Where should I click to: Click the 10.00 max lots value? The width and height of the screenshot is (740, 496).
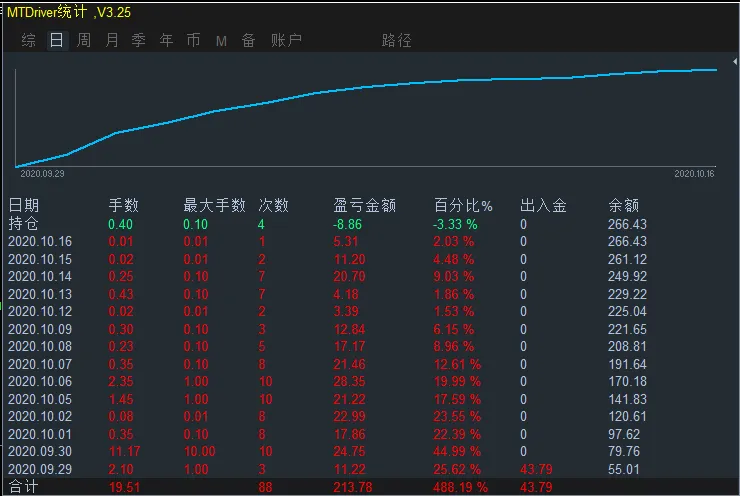pyautogui.click(x=199, y=452)
